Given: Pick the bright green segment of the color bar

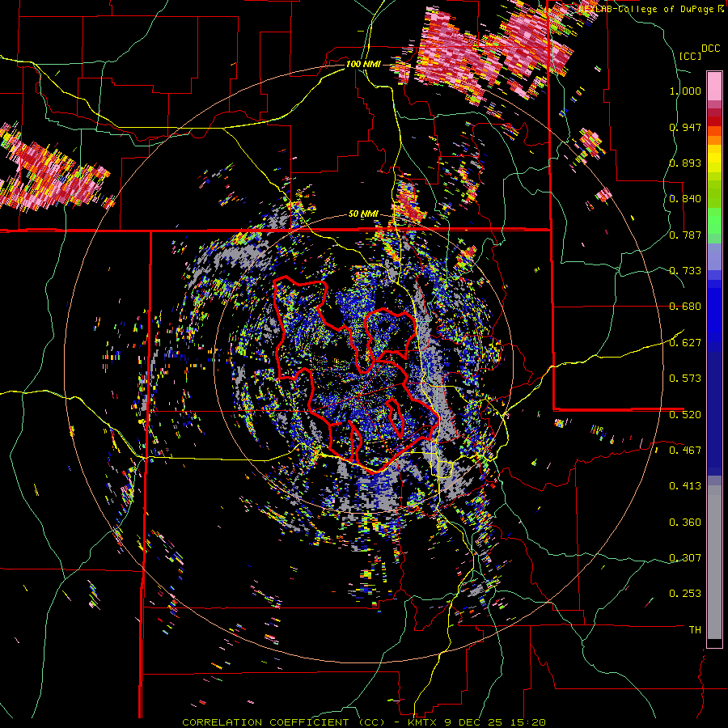Looking at the screenshot, I should click(x=714, y=221).
